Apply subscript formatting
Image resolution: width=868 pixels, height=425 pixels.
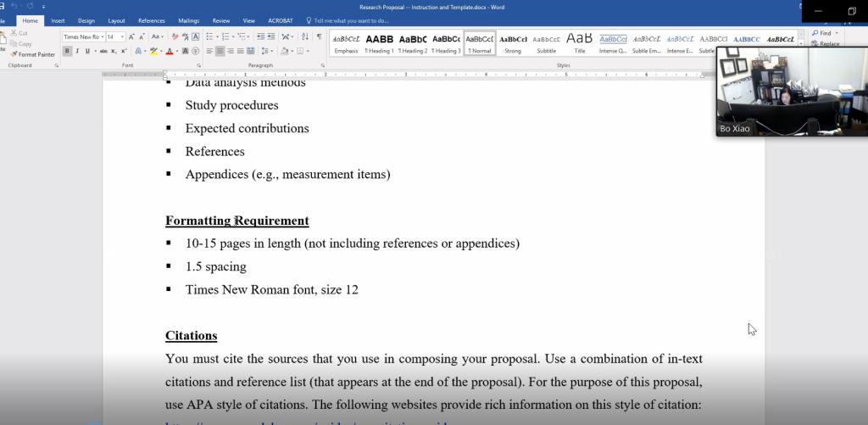tap(114, 51)
